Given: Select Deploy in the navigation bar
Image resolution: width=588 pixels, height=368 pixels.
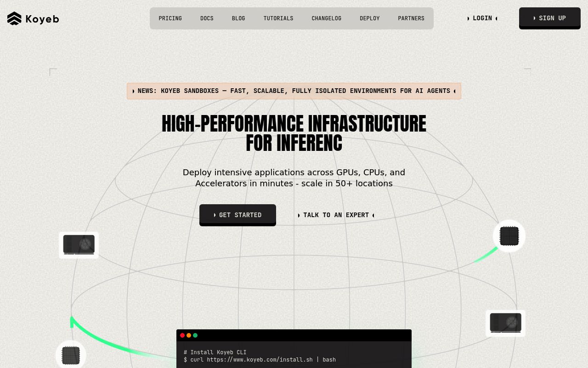Looking at the screenshot, I should click(x=370, y=18).
